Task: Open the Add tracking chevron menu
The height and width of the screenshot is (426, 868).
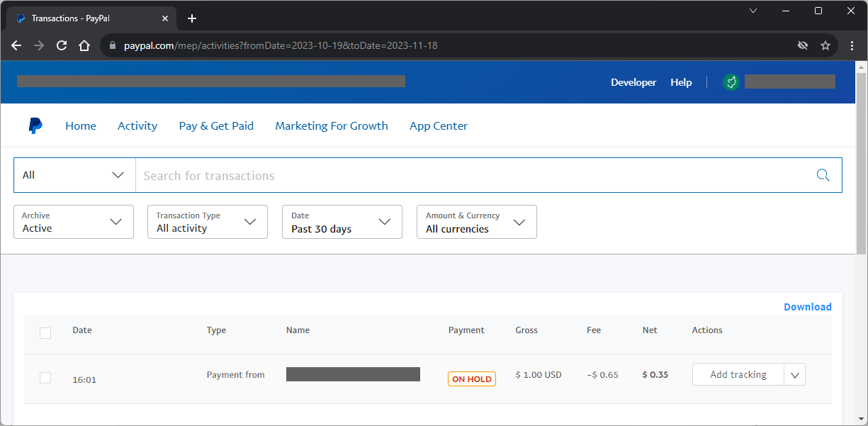Action: (x=795, y=374)
